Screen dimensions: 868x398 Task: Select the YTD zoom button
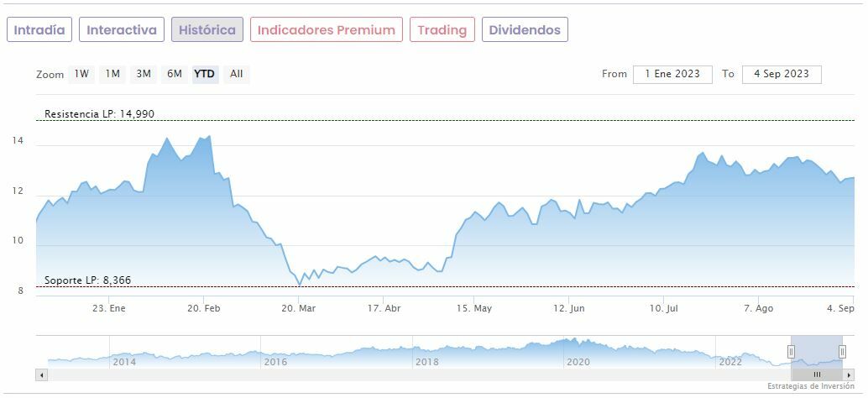point(205,74)
